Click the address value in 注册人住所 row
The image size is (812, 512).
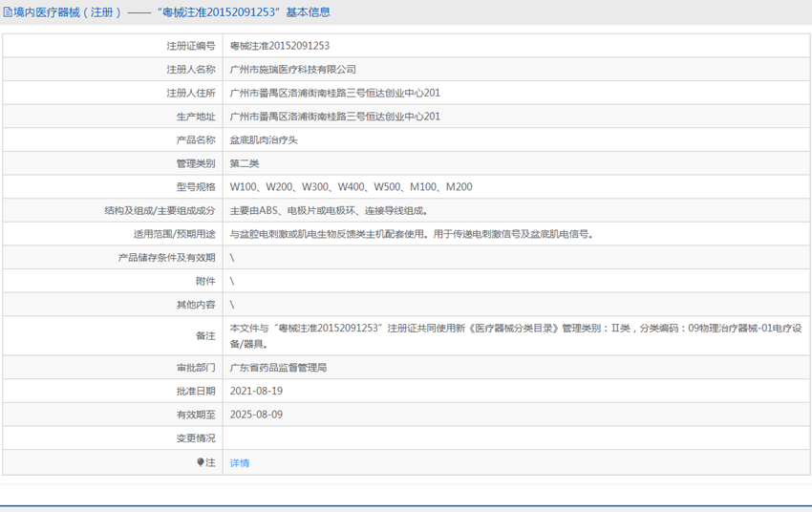(334, 94)
